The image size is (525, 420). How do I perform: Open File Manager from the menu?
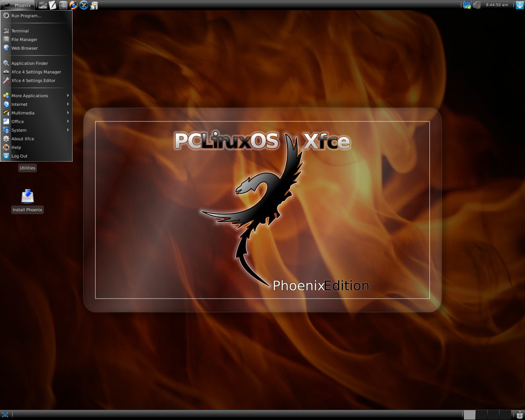(36, 39)
